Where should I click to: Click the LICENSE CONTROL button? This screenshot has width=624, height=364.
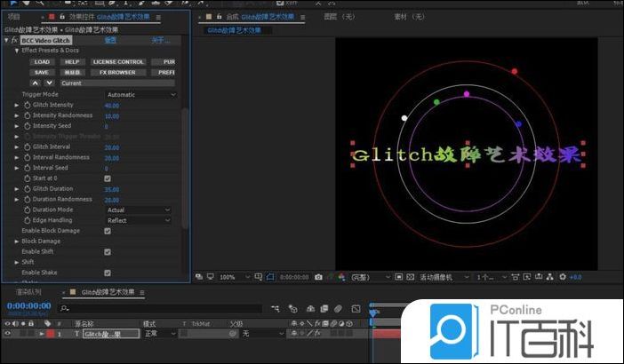[117, 61]
